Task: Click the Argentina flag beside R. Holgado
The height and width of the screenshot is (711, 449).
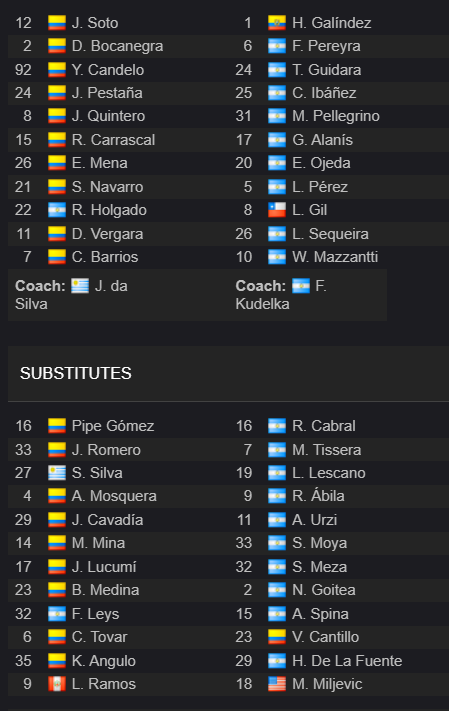Action: (x=57, y=210)
